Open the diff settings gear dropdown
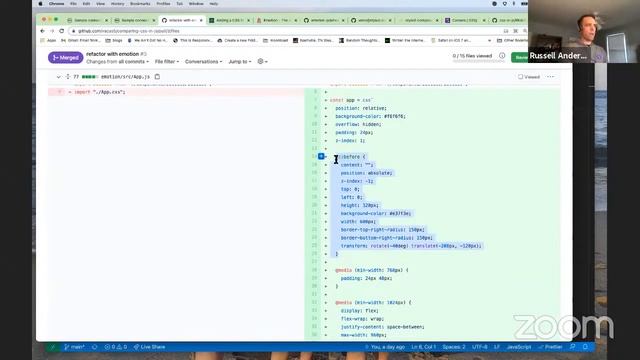The height and width of the screenshot is (360, 640). click(262, 62)
